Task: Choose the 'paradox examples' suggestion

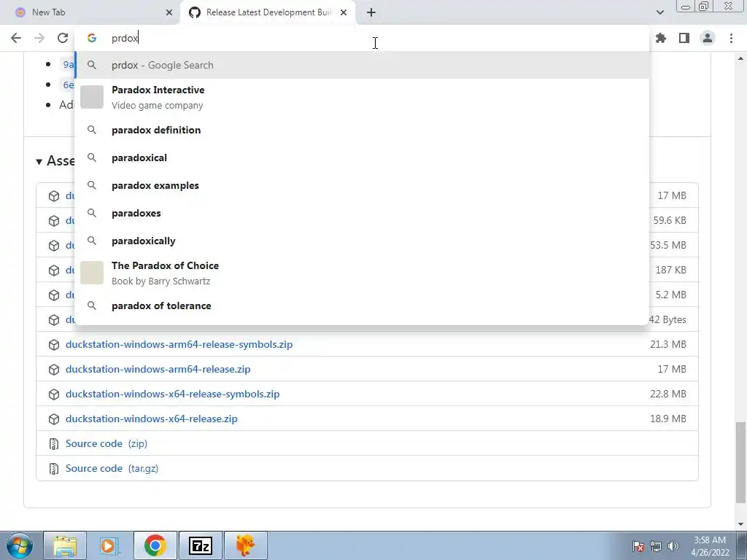Action: click(362, 185)
